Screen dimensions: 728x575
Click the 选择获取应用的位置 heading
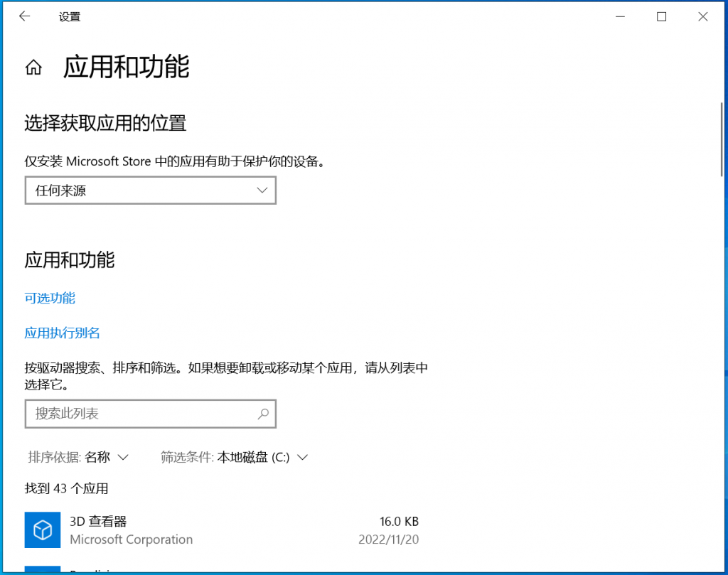(105, 123)
